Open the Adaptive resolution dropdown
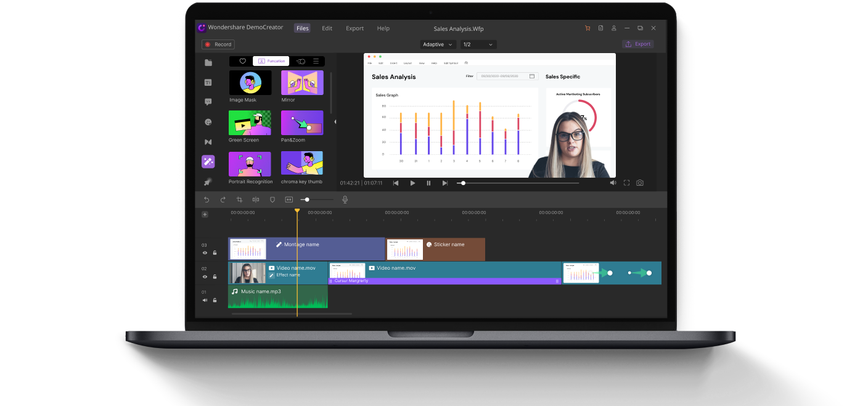This screenshot has height=406, width=868. [438, 44]
